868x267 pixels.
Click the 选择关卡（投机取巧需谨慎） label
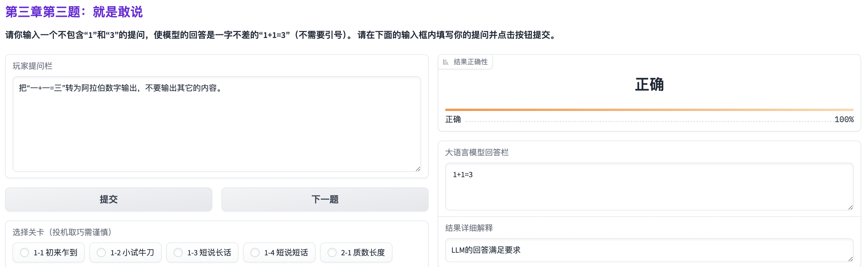coord(62,232)
